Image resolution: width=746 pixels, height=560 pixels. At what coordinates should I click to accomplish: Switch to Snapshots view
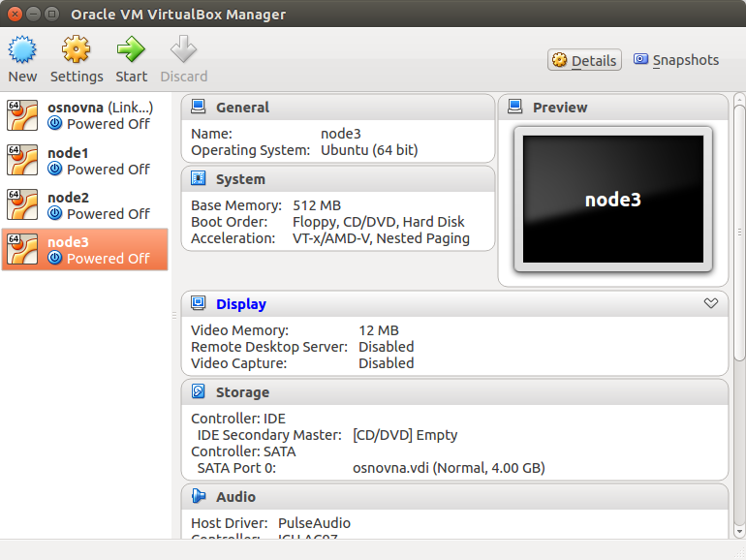tap(675, 60)
